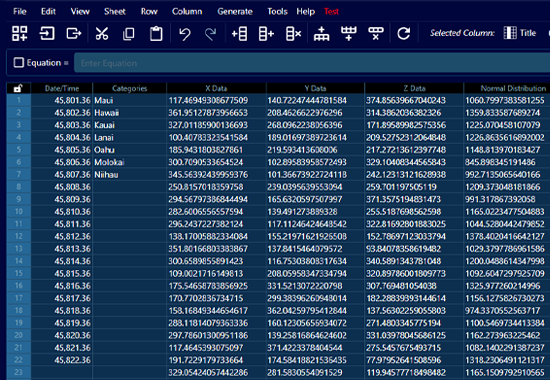Click the Hawaii category cell

129,113
